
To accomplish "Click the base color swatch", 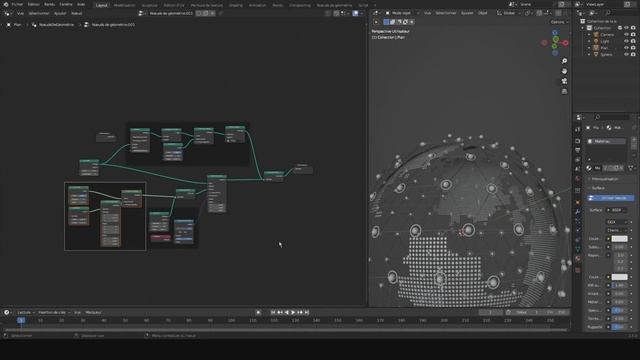I will click(x=619, y=239).
